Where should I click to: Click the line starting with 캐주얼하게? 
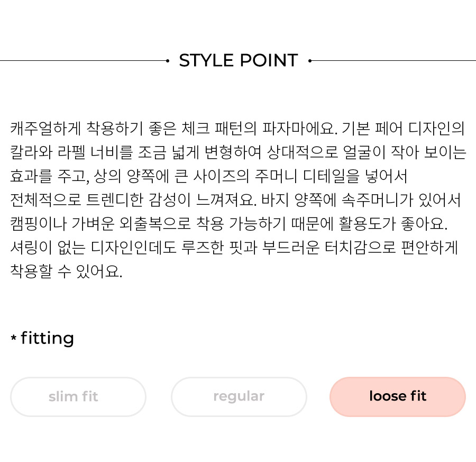click(x=237, y=129)
